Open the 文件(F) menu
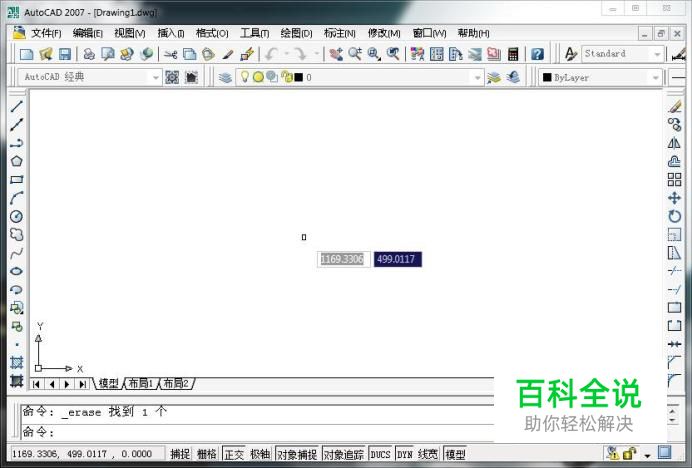This screenshot has width=692, height=468. coord(46,33)
